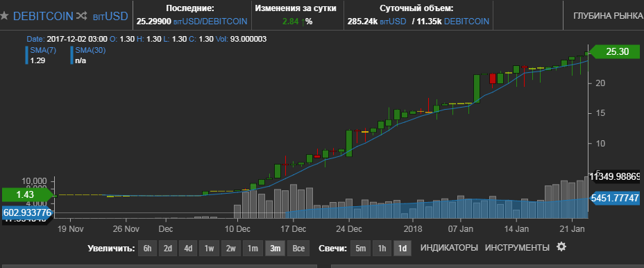Open the DEBITCOIN asset link
This screenshot has width=644, height=268.
[43, 17]
